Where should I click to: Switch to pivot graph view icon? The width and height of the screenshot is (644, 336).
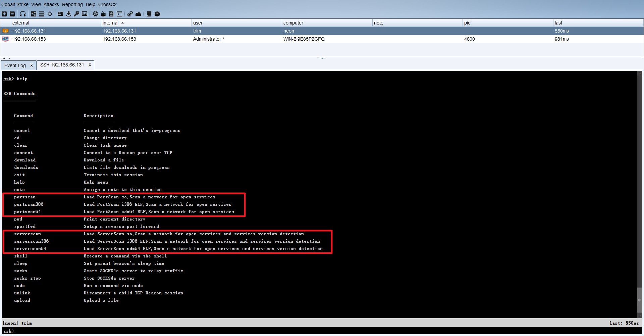pos(33,14)
